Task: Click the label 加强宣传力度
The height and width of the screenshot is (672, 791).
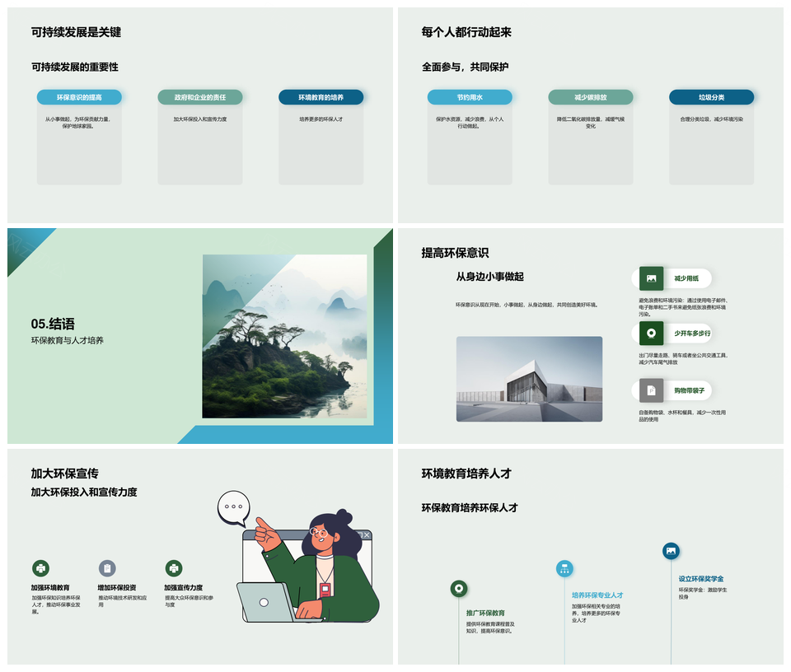Action: (x=184, y=588)
